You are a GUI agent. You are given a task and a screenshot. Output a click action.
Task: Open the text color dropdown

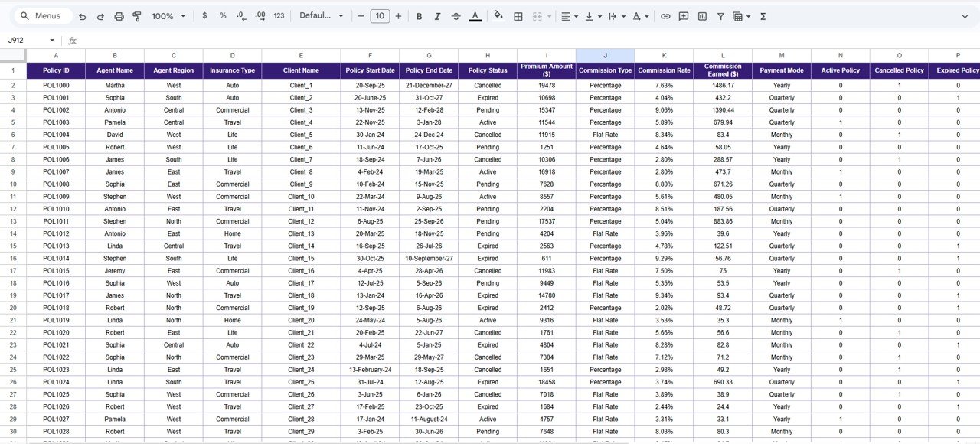pyautogui.click(x=475, y=15)
